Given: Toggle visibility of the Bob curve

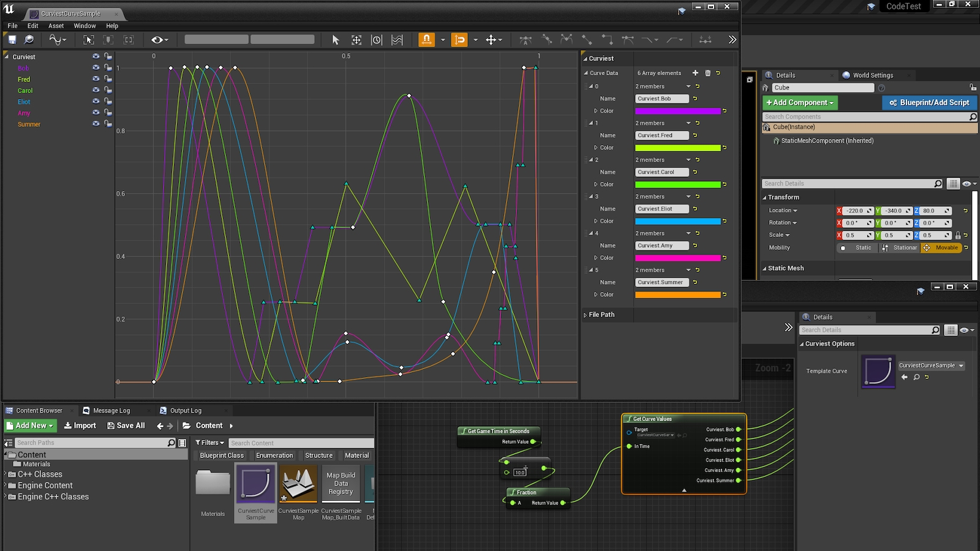Looking at the screenshot, I should coord(96,67).
